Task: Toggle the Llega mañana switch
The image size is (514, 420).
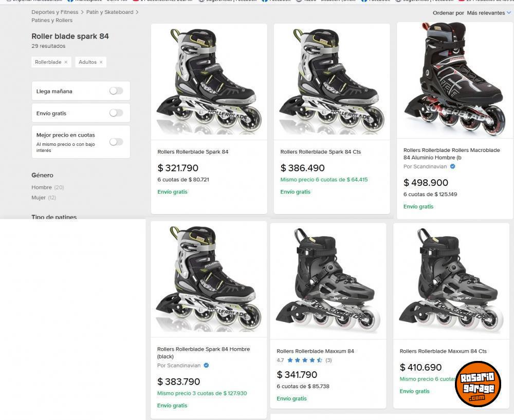Action: pyautogui.click(x=116, y=91)
